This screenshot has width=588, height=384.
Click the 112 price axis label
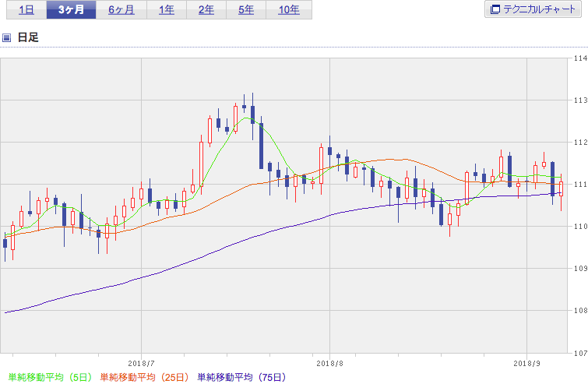click(580, 142)
